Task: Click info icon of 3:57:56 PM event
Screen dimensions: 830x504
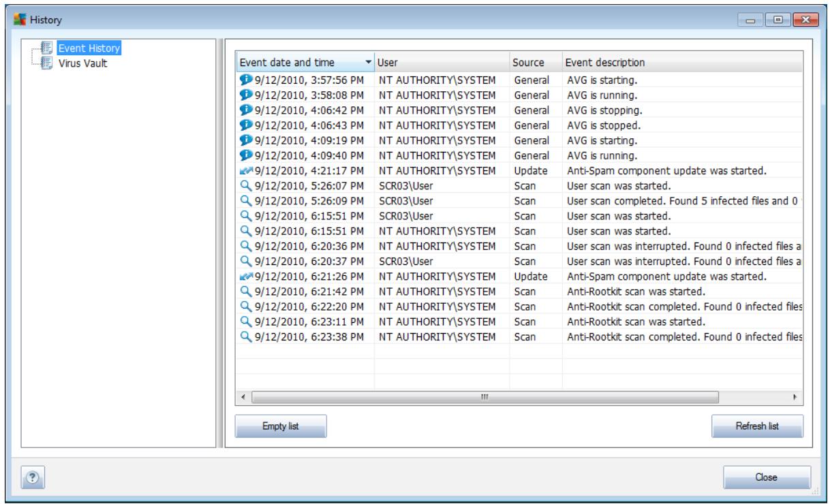Action: [x=246, y=80]
